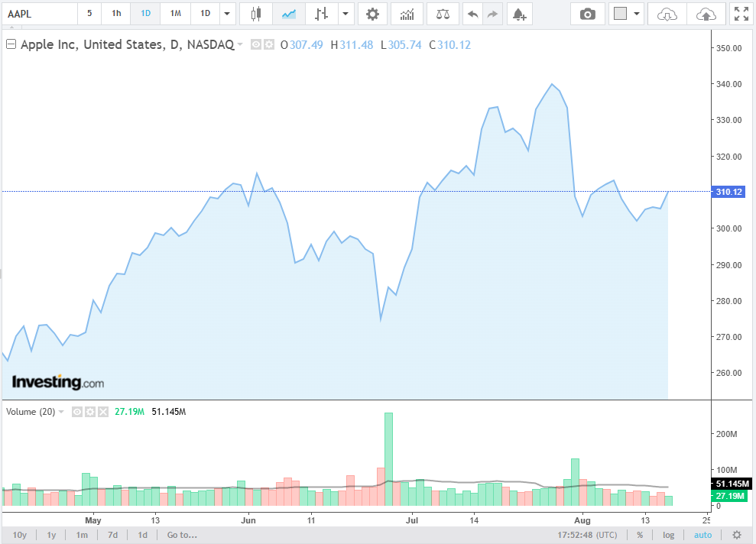Screen dimensions: 756x544
Task: Open bottom bar settings gear
Action: [737, 535]
